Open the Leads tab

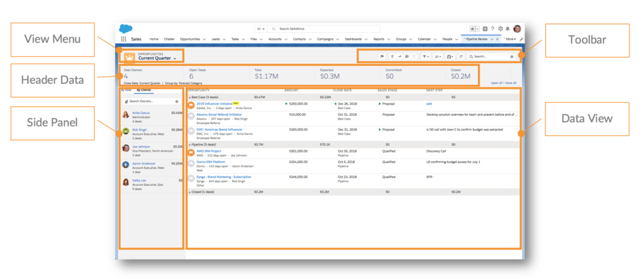216,39
